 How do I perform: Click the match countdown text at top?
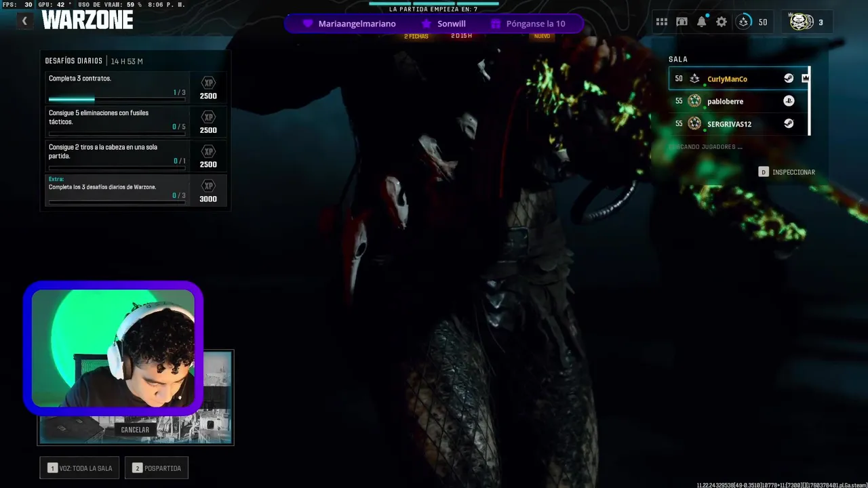point(433,9)
